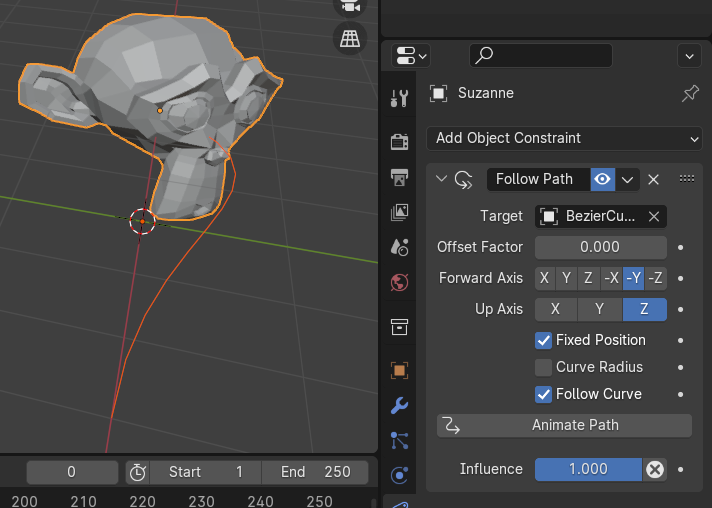712x508 pixels.
Task: Open the Object properties tab
Action: [399, 370]
